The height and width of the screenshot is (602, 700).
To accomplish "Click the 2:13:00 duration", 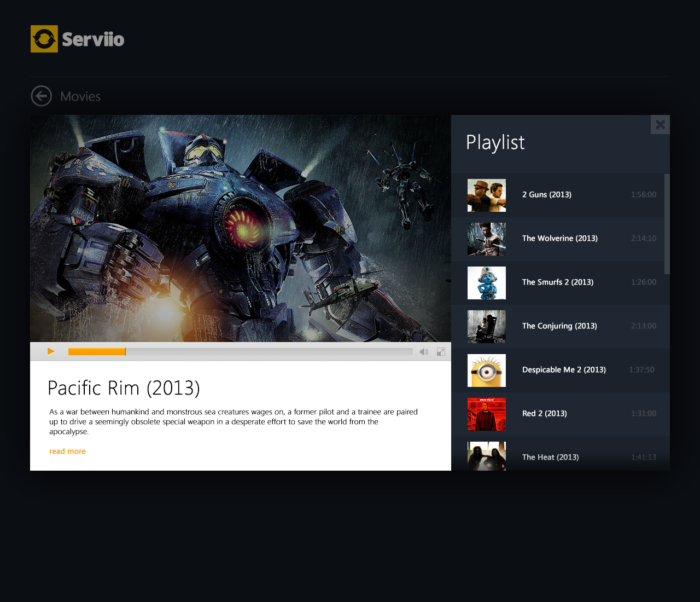I will [644, 326].
